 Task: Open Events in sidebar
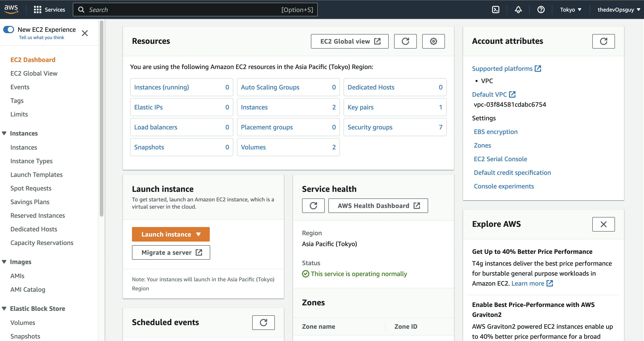(x=20, y=87)
